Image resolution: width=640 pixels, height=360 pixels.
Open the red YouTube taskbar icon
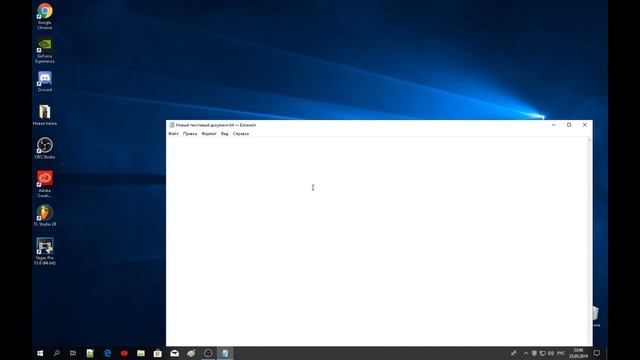point(124,353)
